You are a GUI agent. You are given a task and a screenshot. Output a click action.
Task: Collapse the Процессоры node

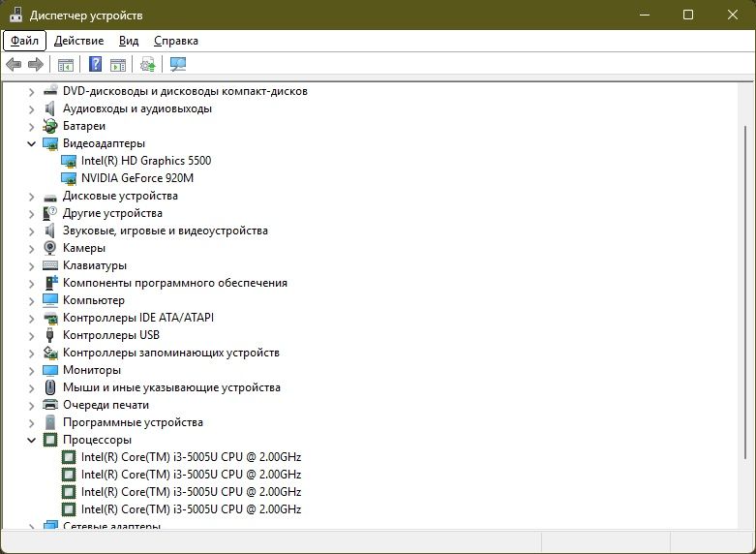pyautogui.click(x=31, y=440)
